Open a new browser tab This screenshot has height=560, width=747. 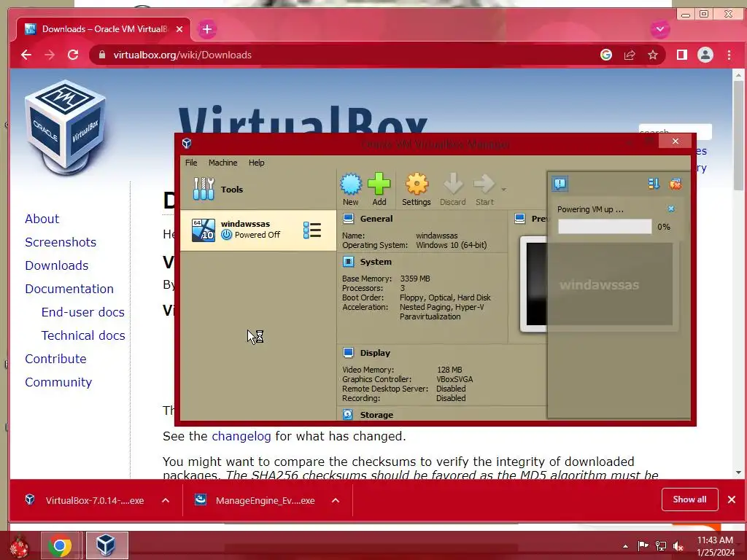(x=206, y=29)
